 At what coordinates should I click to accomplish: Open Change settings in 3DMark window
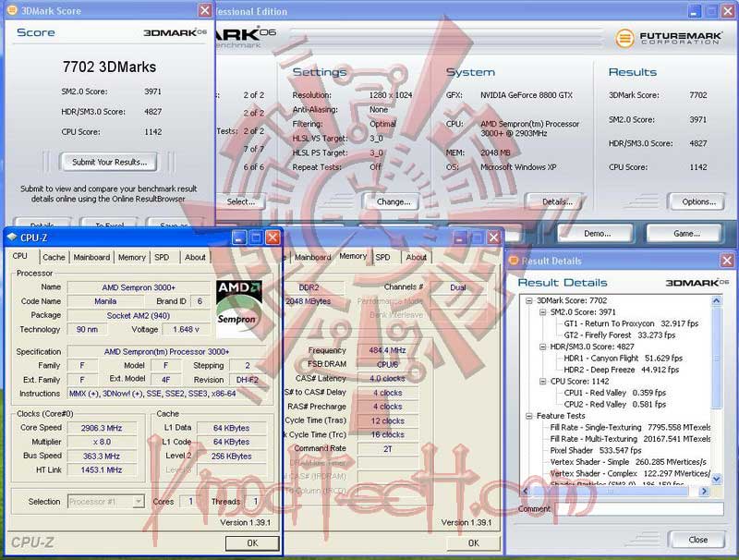[x=394, y=201]
